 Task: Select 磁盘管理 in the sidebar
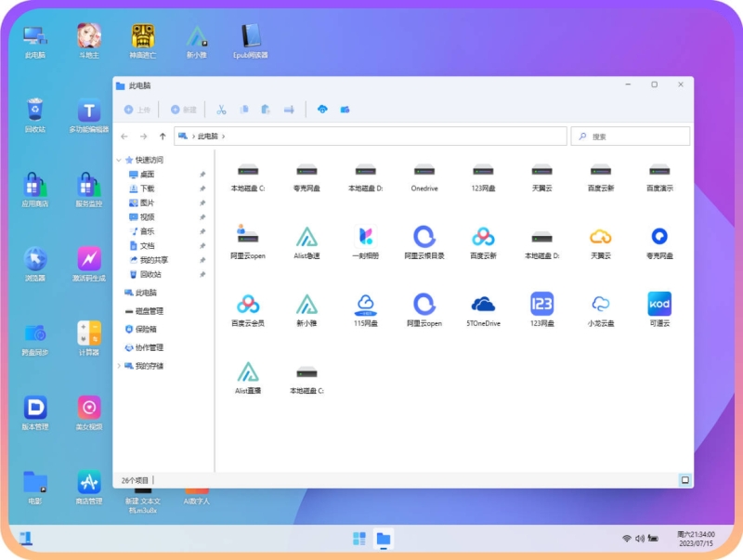click(144, 311)
